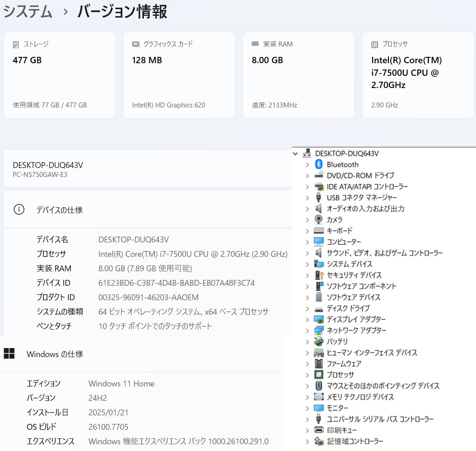Image resolution: width=476 pixels, height=451 pixels.
Task: Click the DVD/CD-ROM ドライブ icon
Action: pyautogui.click(x=319, y=176)
